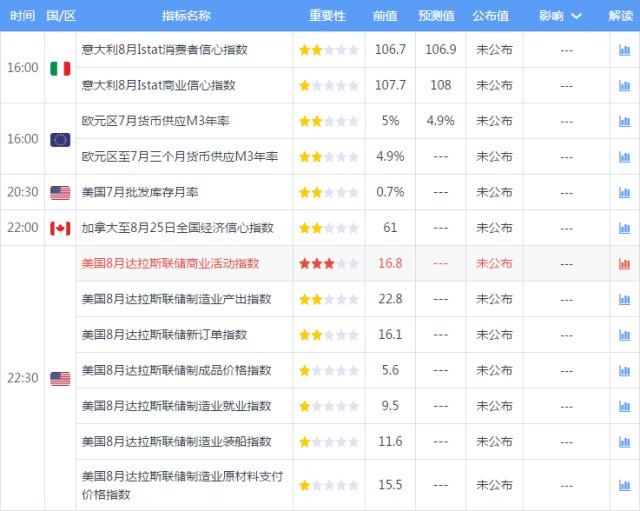Screen dimensions: 640x511
Task: Select previous value 22.8
Action: click(x=390, y=299)
